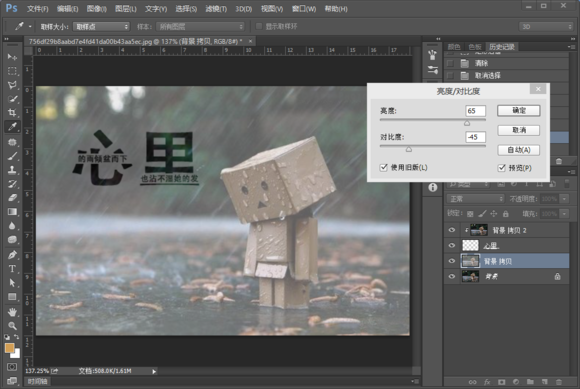
Task: Click the 自动(A) button
Action: 519,150
